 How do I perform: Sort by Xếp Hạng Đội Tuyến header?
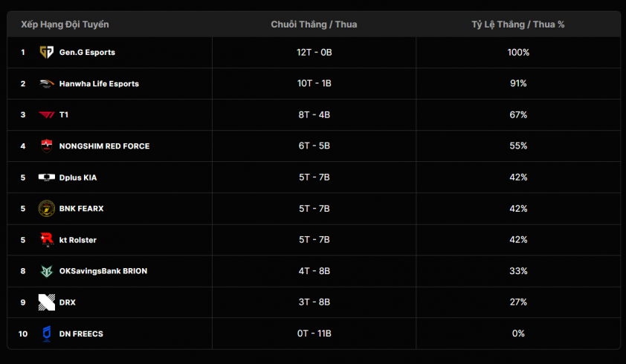point(65,25)
